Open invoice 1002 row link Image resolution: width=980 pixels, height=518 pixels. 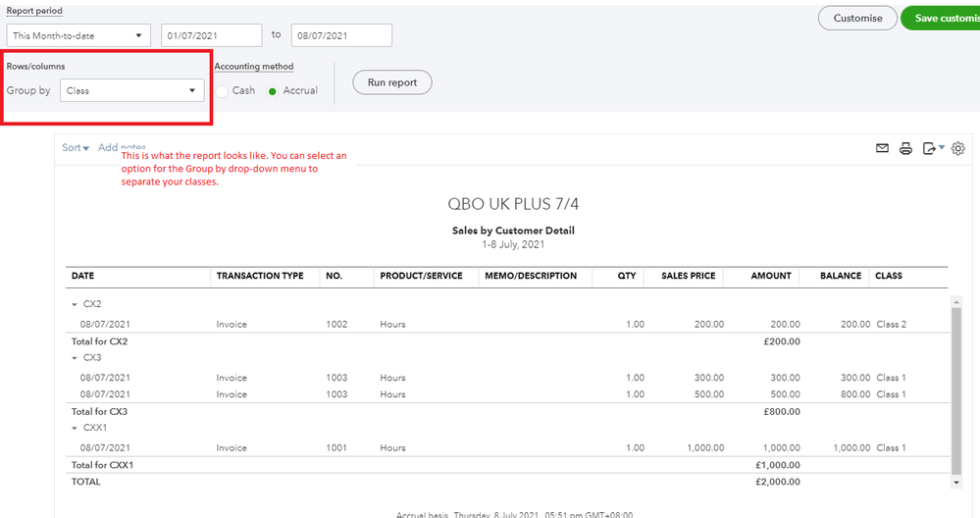coord(336,324)
